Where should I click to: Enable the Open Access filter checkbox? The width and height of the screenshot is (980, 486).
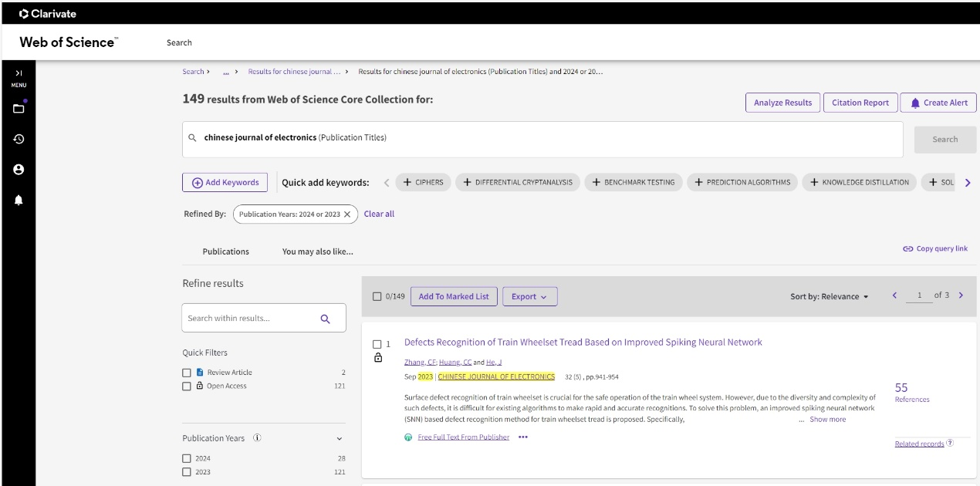tap(187, 386)
